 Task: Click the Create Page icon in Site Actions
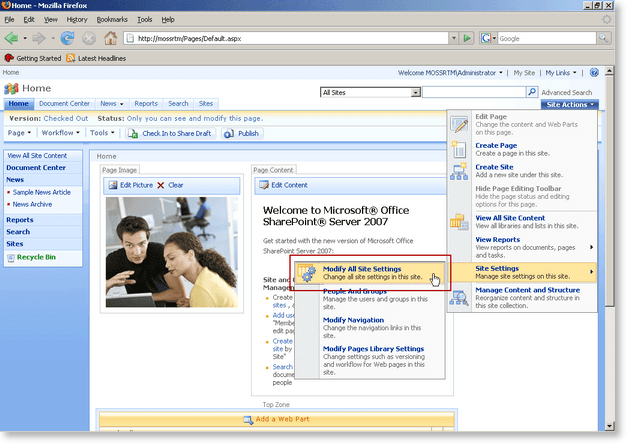459,149
